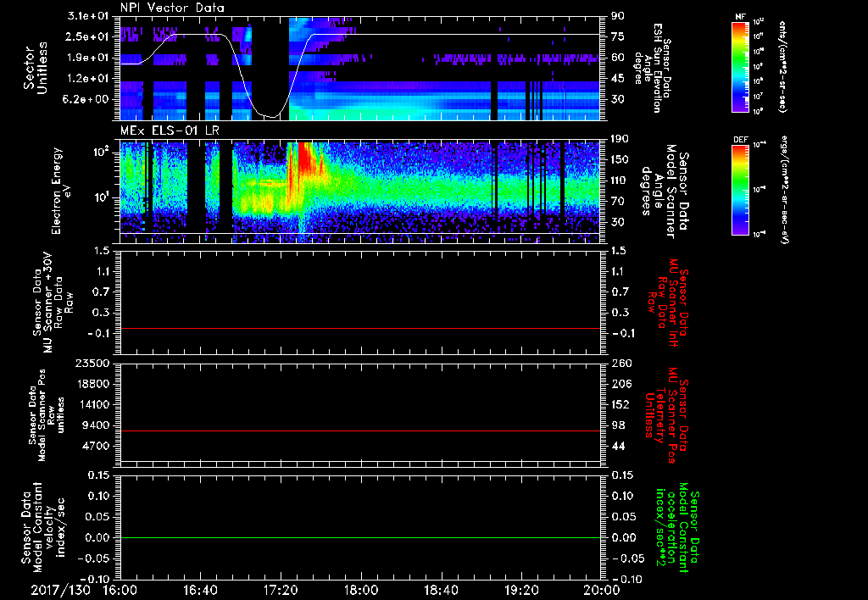Click the red line in MU Scanner +30V panel

click(360, 328)
